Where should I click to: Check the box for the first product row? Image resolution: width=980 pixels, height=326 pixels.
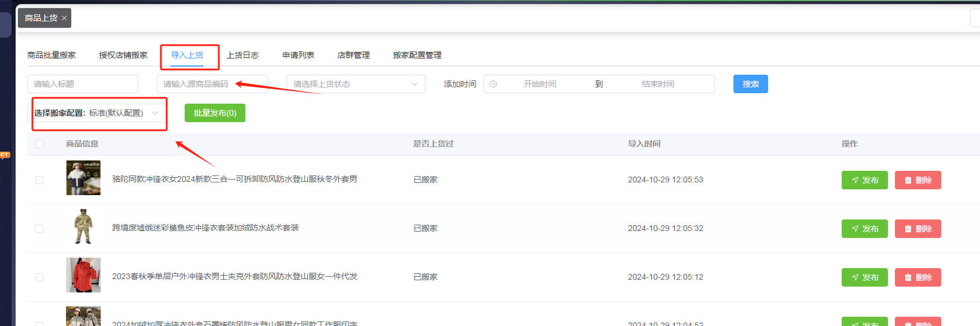click(x=39, y=180)
